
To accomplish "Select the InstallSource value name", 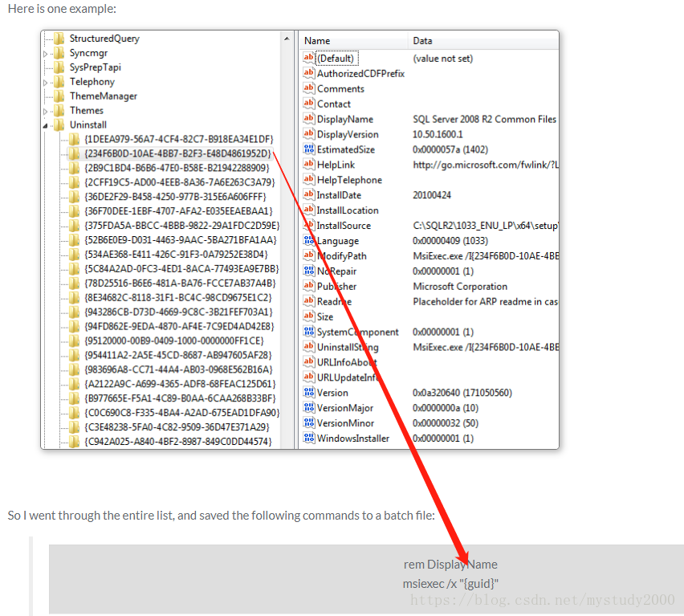I will (344, 226).
